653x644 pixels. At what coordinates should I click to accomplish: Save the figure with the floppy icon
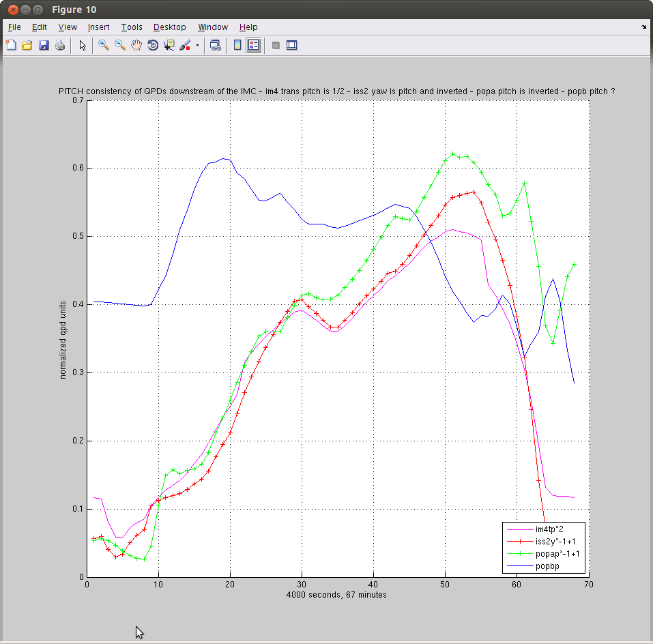[x=44, y=45]
